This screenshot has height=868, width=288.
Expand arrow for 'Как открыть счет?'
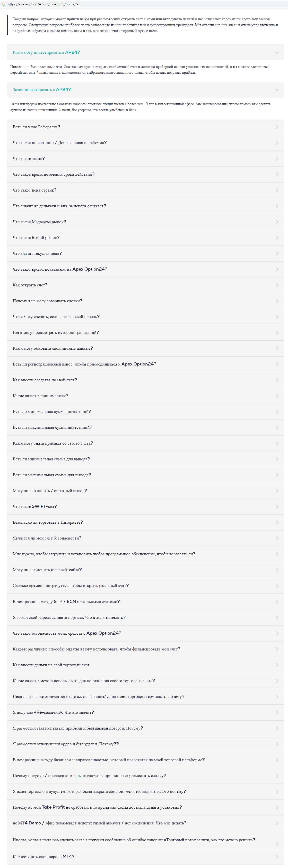(x=277, y=285)
